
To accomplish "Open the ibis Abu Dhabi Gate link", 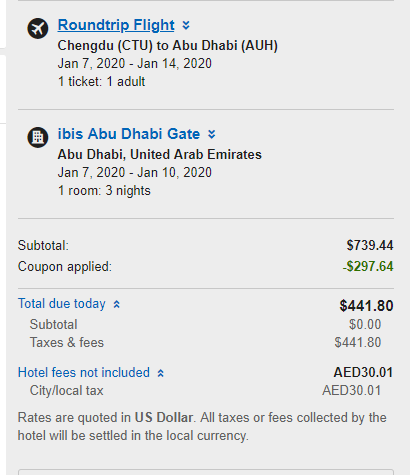I will [129, 134].
